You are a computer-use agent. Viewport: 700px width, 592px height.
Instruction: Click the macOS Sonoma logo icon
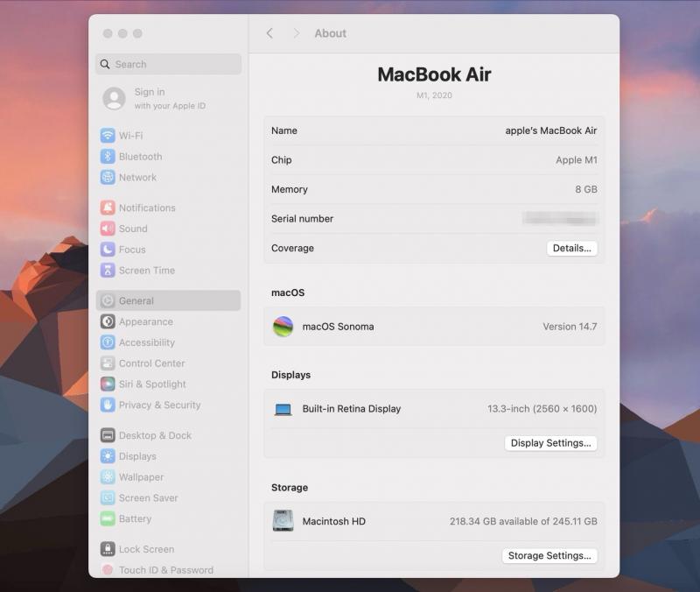point(283,327)
